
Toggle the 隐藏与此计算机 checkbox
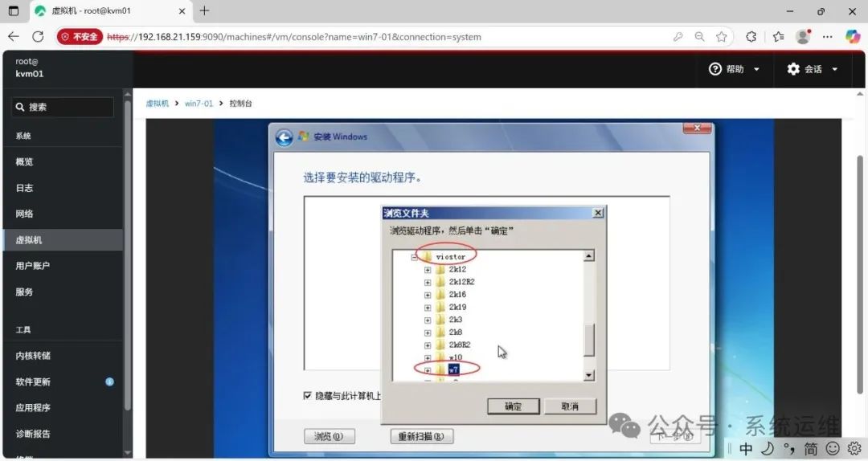(x=307, y=396)
